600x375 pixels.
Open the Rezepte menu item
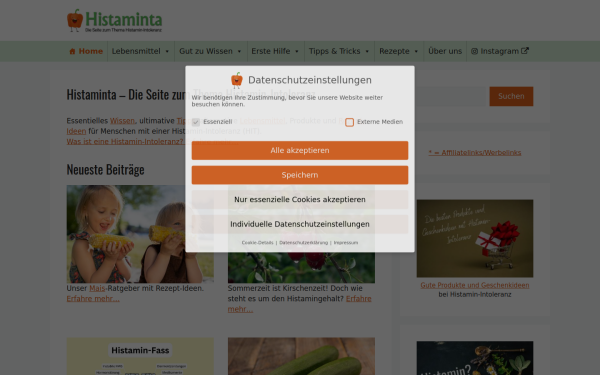coord(399,51)
